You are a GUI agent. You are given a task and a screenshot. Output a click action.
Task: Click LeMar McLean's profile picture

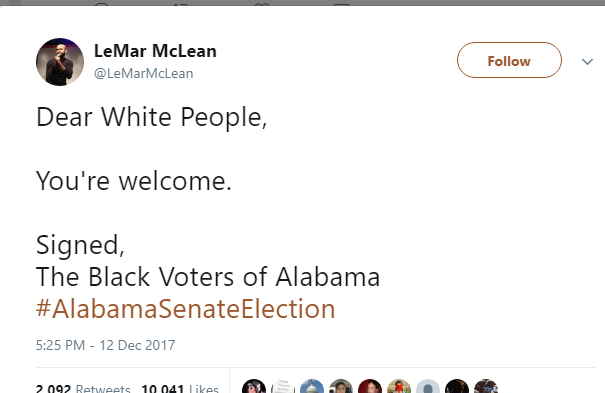pyautogui.click(x=60, y=62)
